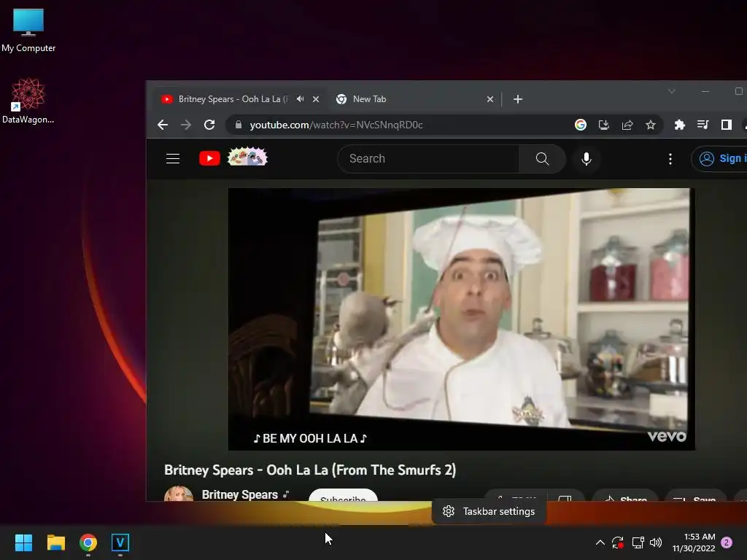The height and width of the screenshot is (560, 747).
Task: Click the install app icon in address bar
Action: coord(603,125)
